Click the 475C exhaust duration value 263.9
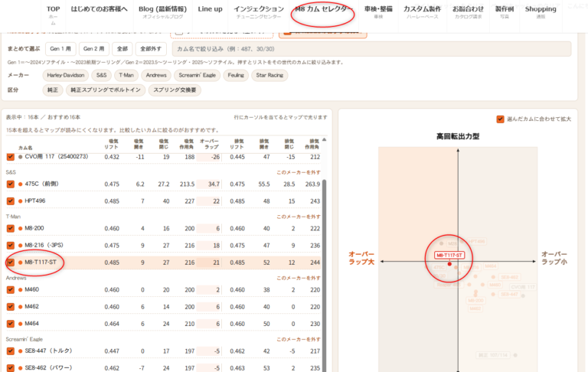Screen dimensions: 588x372 (x=312, y=184)
